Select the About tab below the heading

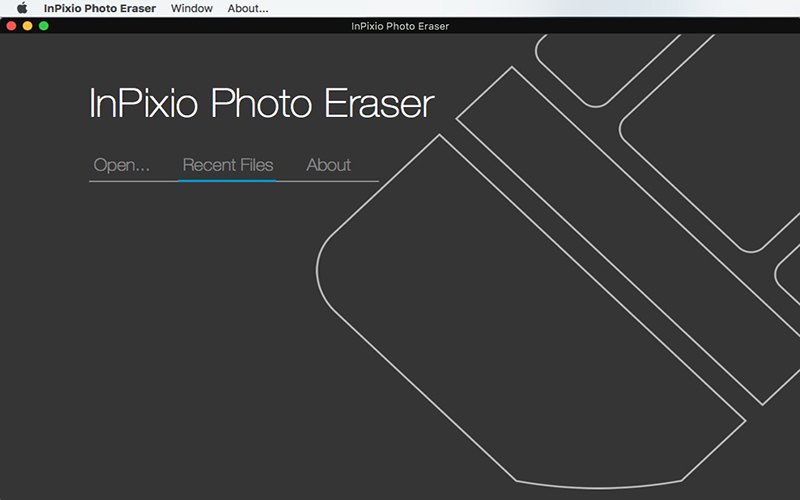pos(328,165)
